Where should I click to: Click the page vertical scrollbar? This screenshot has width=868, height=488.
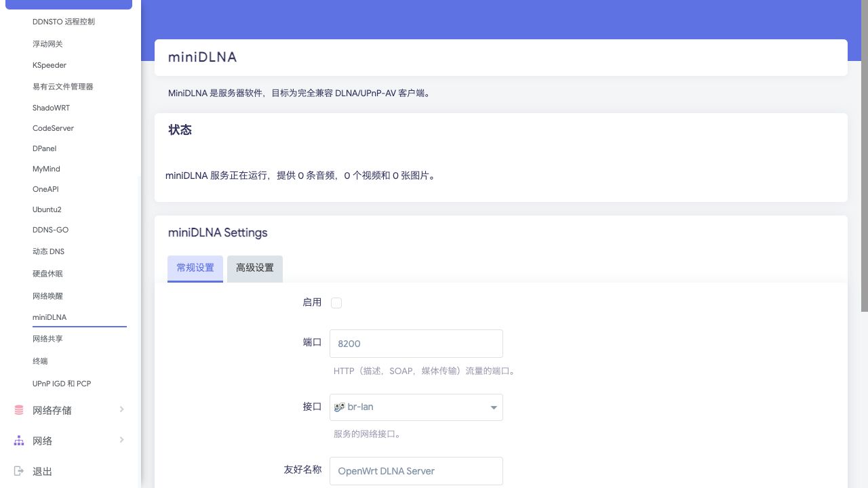coord(864,156)
